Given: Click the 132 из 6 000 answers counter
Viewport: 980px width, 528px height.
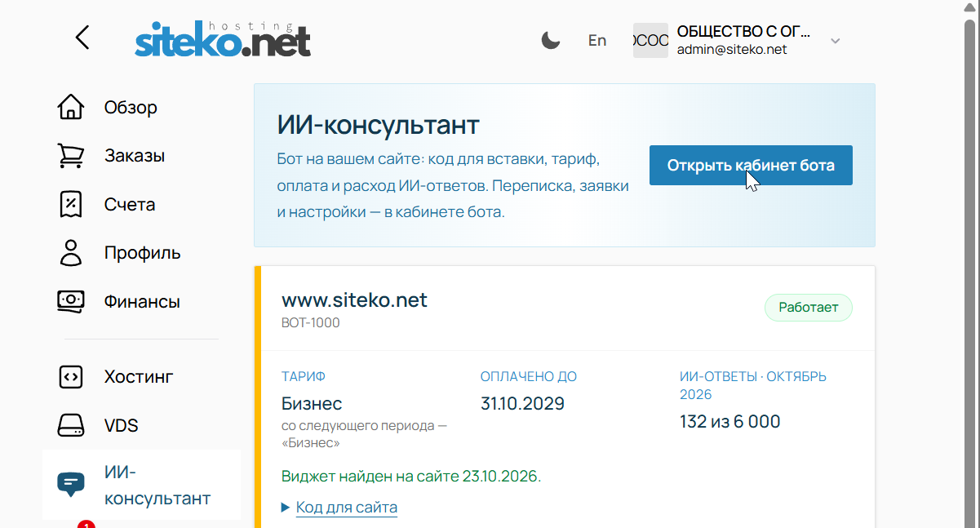Looking at the screenshot, I should pos(730,421).
